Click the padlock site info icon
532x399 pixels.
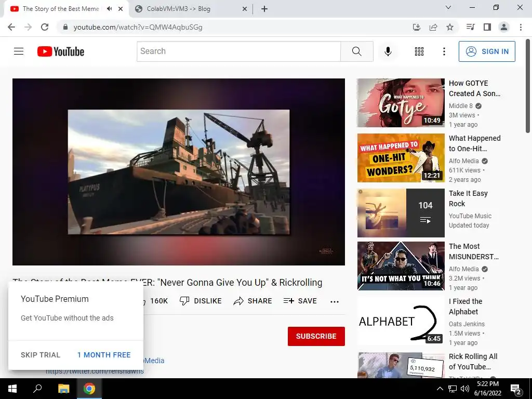point(65,27)
